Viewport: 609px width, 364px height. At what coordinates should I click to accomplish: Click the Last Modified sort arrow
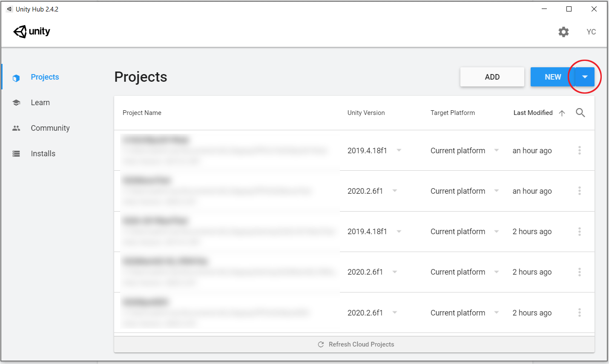pyautogui.click(x=562, y=113)
